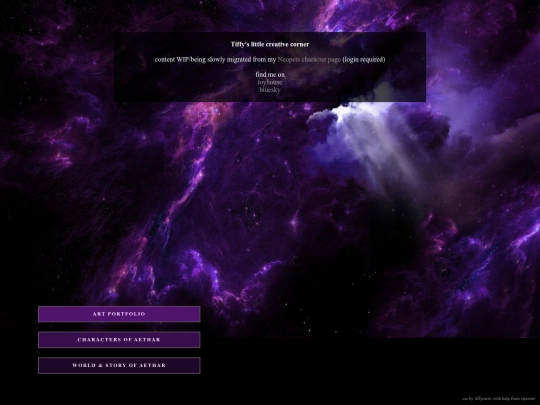Viewport: 540px width, 405px height.
Task: Follow the Neopets character page link
Action: click(309, 60)
